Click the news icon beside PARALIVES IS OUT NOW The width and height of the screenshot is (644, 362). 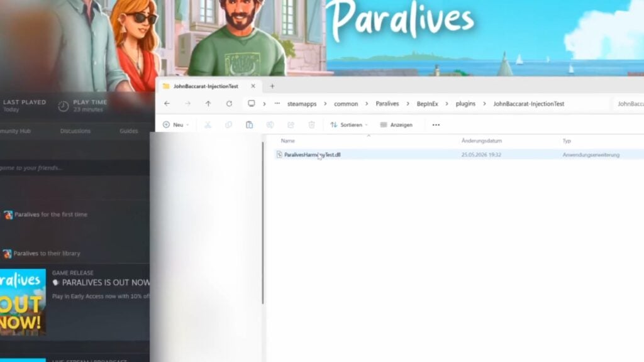point(56,282)
